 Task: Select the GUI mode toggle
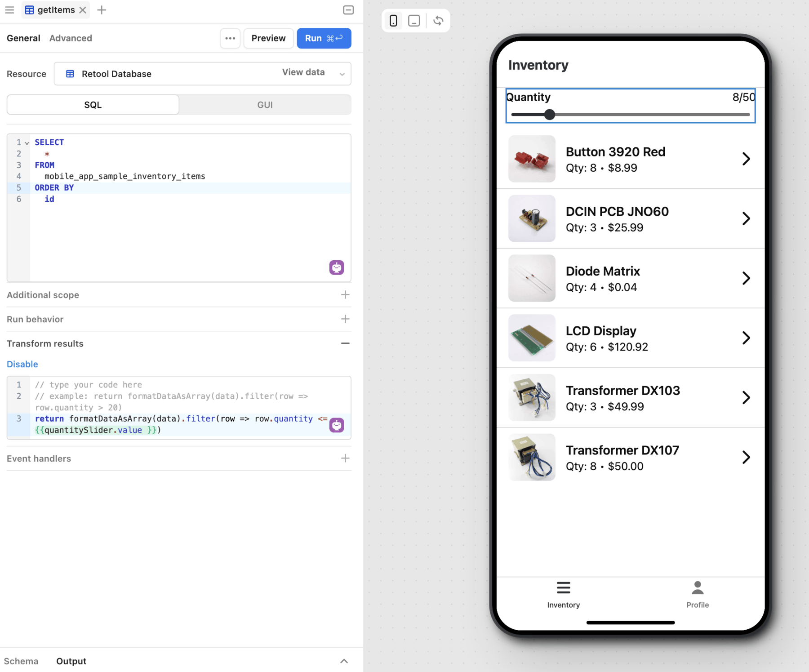[x=265, y=105]
